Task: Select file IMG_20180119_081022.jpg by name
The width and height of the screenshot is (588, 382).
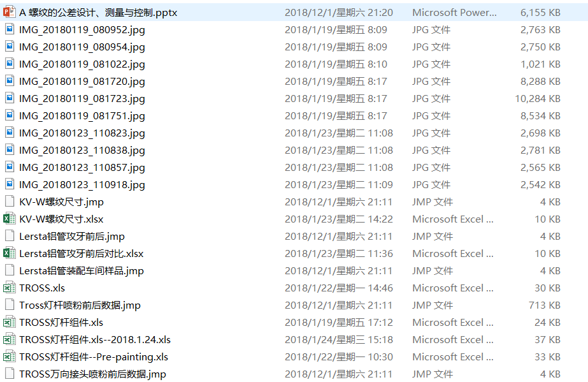Action: (x=82, y=64)
